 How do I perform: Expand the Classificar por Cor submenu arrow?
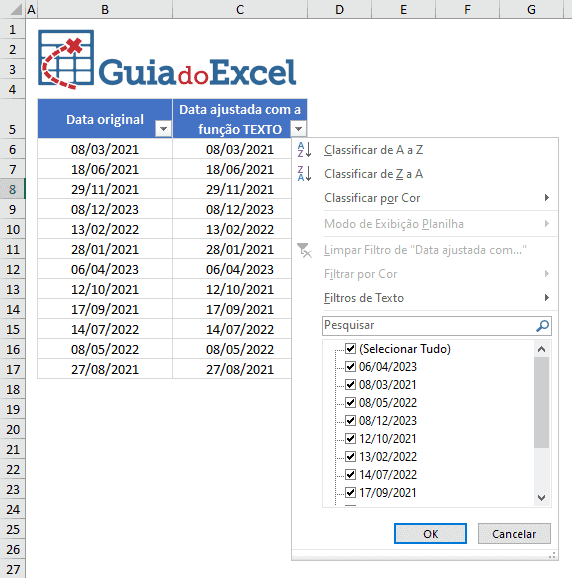(547, 198)
